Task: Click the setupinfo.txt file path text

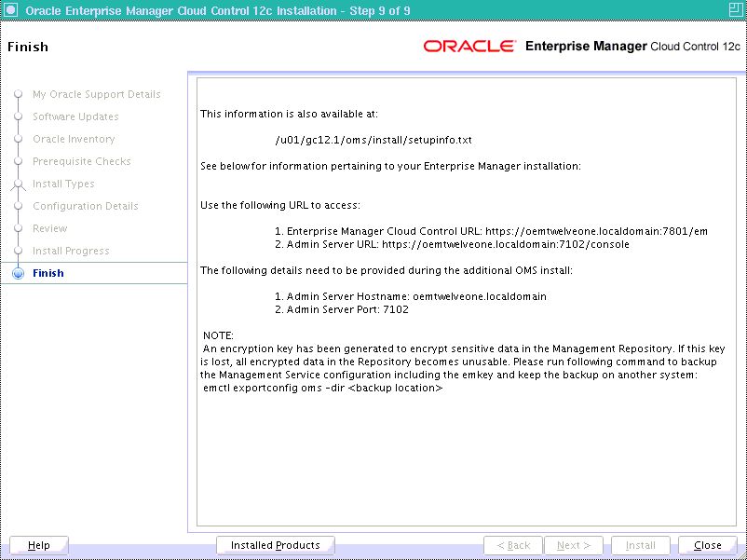Action: 374,140
